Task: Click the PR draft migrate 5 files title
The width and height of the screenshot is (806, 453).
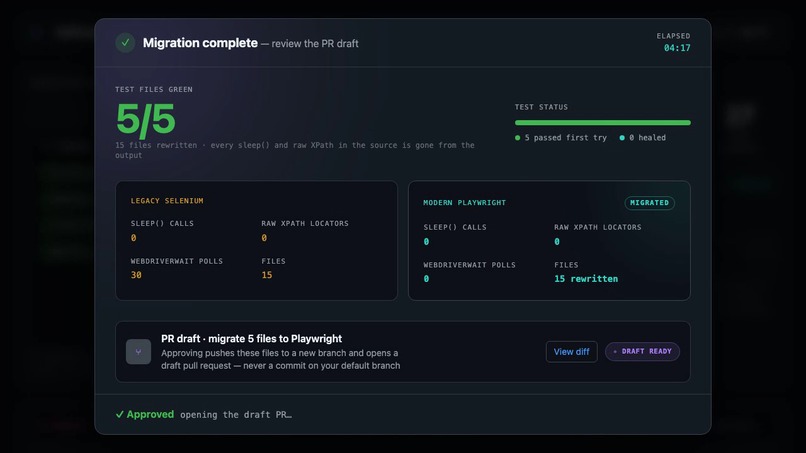Action: coord(251,339)
